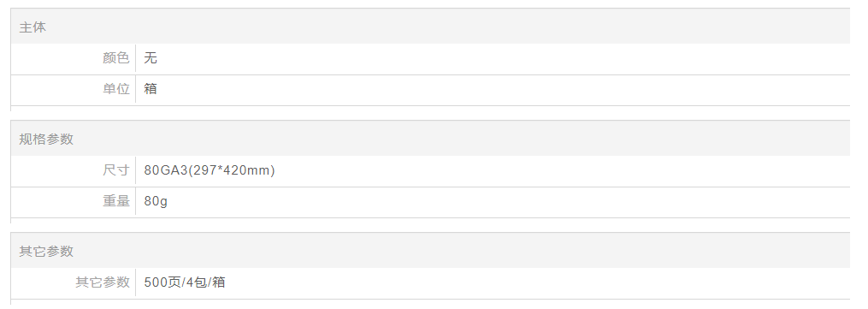Click the weight value 80g
Image resolution: width=868 pixels, height=309 pixels.
[156, 201]
